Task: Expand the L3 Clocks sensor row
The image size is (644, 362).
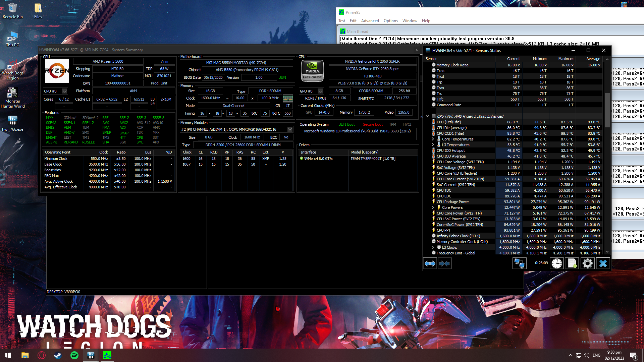Action: click(433, 247)
